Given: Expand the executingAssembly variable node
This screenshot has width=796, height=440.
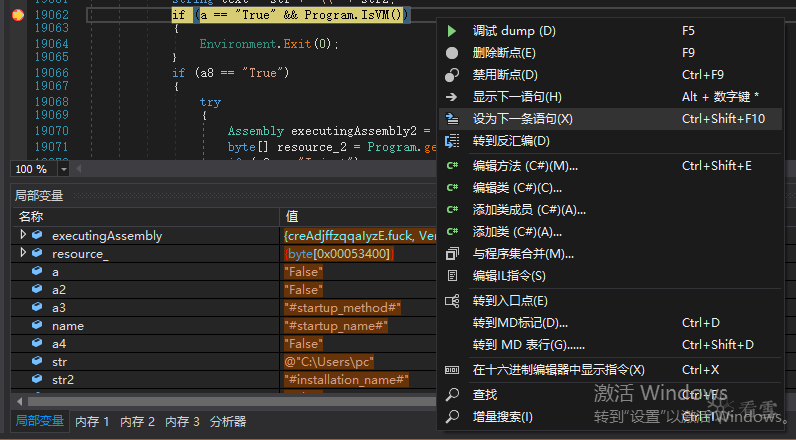Looking at the screenshot, I should (x=23, y=235).
